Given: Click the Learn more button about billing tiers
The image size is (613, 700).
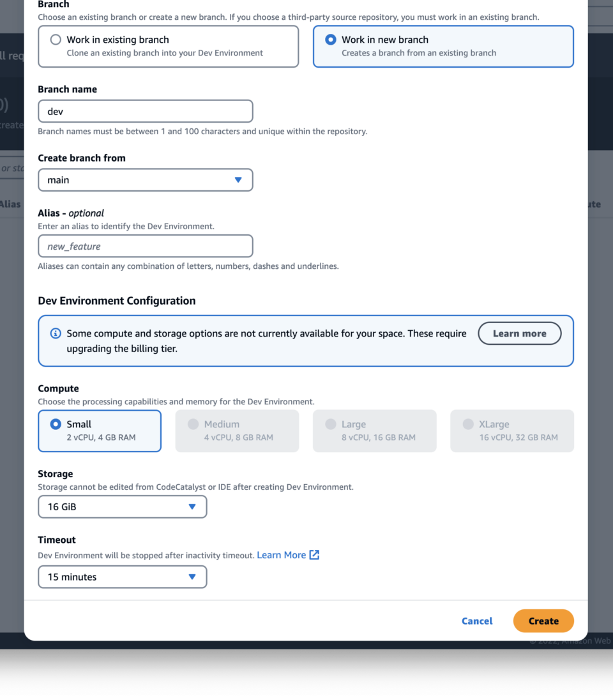Looking at the screenshot, I should (519, 333).
